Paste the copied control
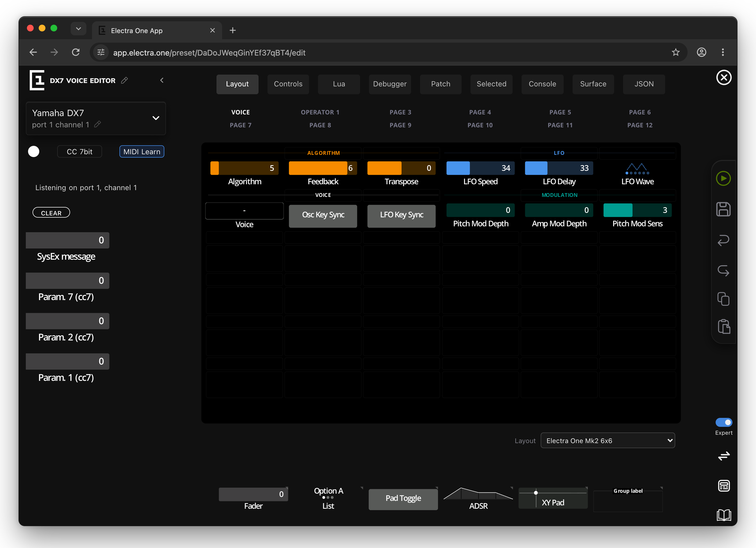The height and width of the screenshot is (548, 756). pyautogui.click(x=724, y=327)
